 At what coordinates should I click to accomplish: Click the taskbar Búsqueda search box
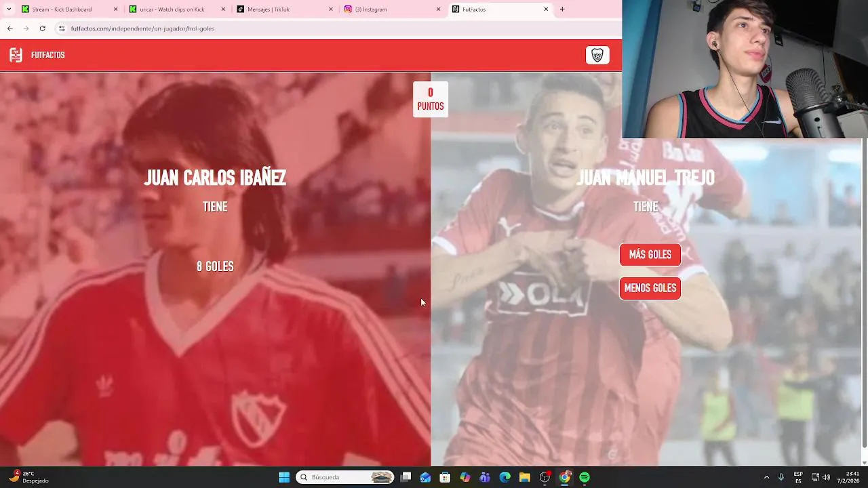pyautogui.click(x=345, y=477)
